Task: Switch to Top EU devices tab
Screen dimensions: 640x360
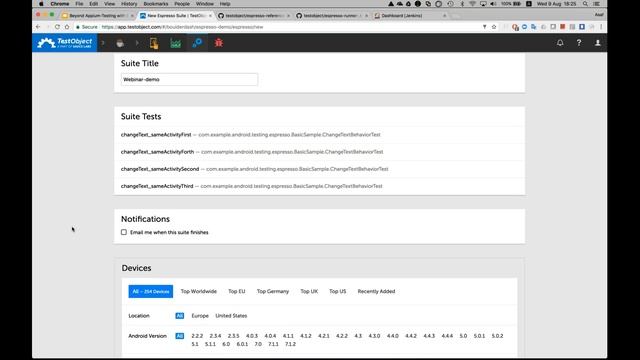Action: pos(237,291)
